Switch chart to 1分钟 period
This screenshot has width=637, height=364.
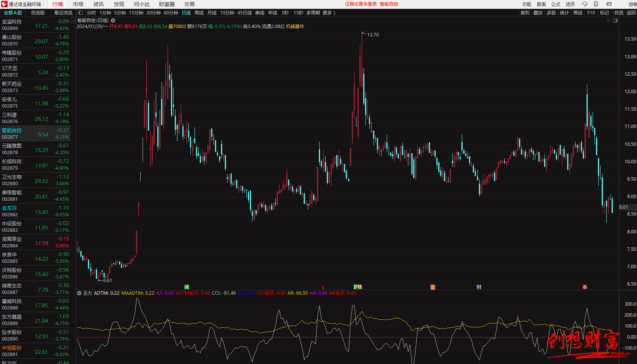[x=105, y=13]
